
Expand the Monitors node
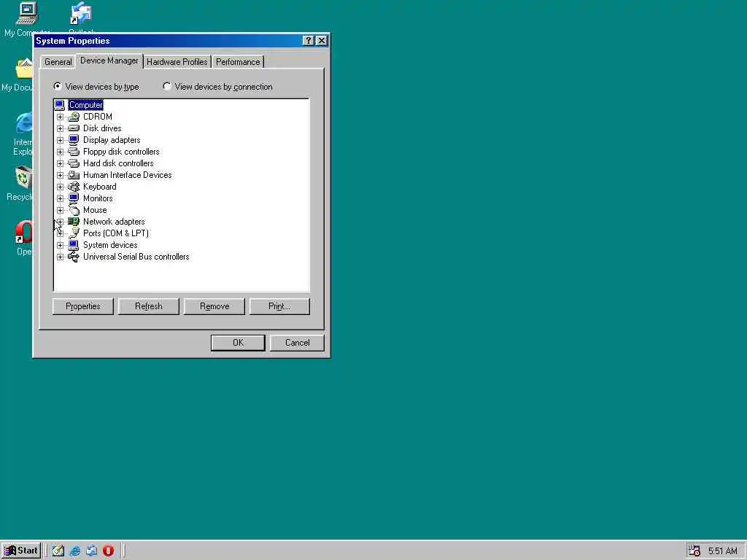pyautogui.click(x=60, y=198)
